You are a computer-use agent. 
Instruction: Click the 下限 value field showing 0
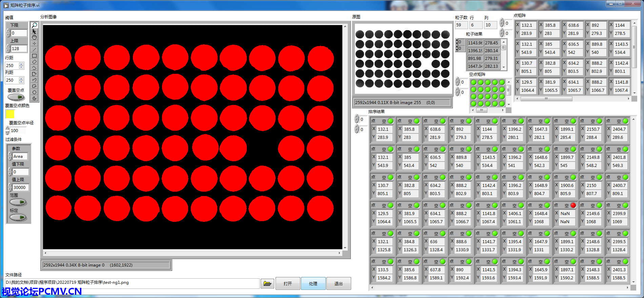coord(19,33)
